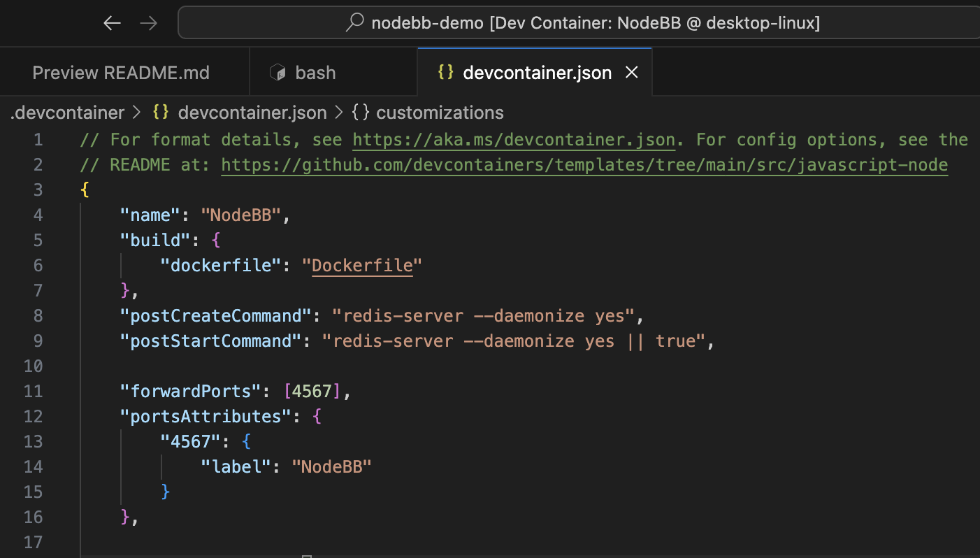The width and height of the screenshot is (980, 558).
Task: Click the "NodeBB" value on line 4
Action: (240, 215)
